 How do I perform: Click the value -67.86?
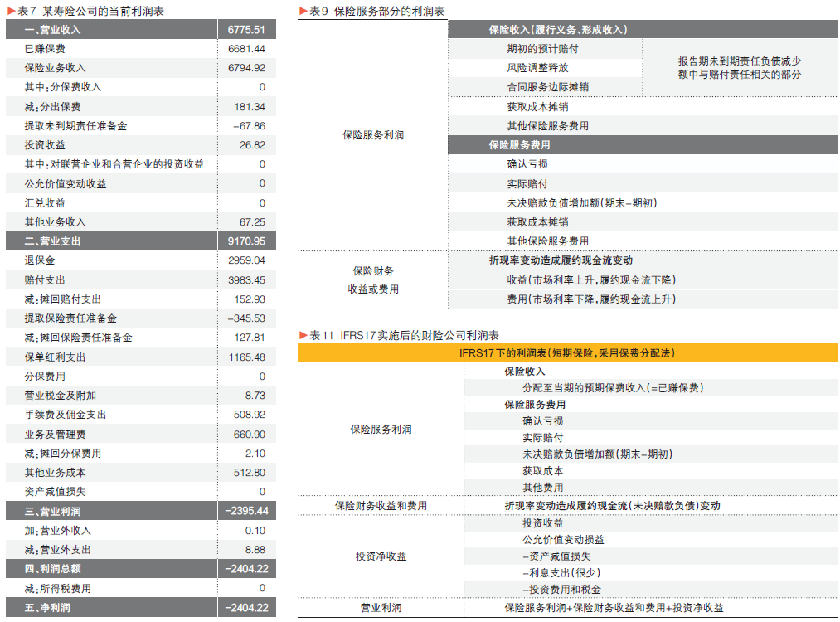(249, 126)
